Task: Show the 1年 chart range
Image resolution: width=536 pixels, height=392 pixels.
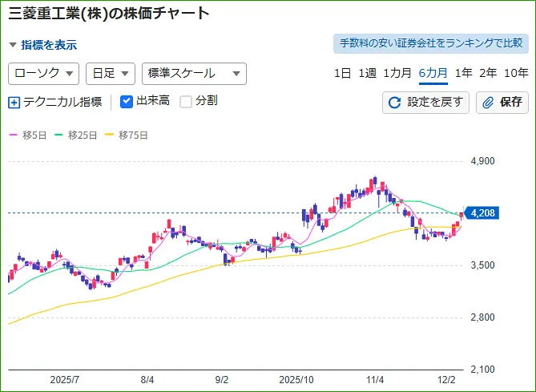Action: click(463, 73)
